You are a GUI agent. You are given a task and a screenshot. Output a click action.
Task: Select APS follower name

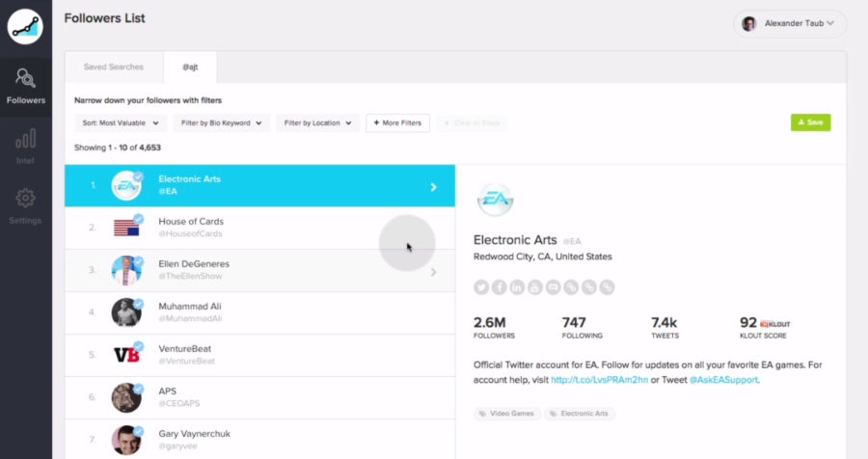[x=167, y=391]
